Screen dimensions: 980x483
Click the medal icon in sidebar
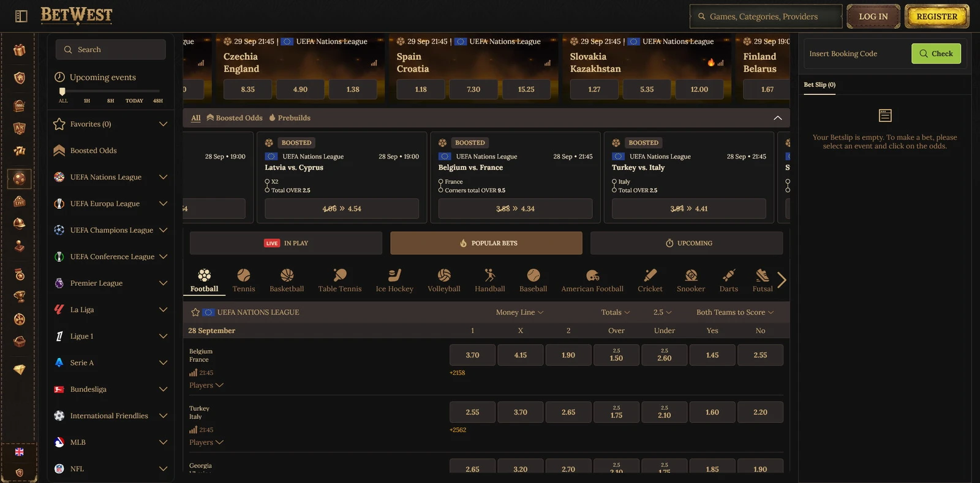[20, 274]
